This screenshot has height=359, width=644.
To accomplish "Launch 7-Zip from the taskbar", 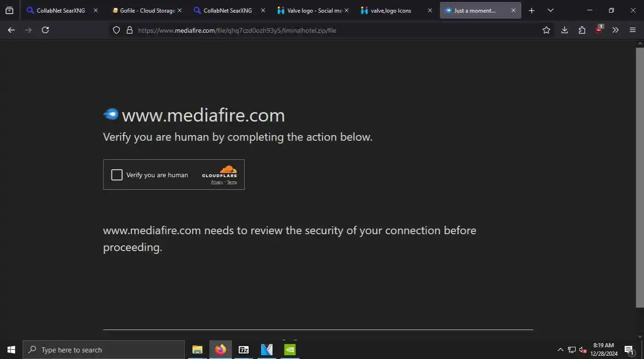I will (x=243, y=350).
